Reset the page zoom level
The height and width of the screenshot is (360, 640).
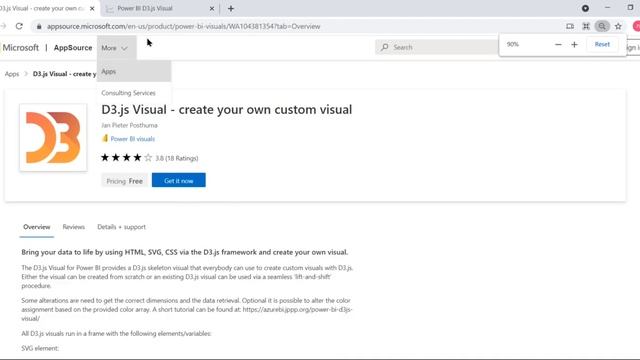[x=602, y=44]
